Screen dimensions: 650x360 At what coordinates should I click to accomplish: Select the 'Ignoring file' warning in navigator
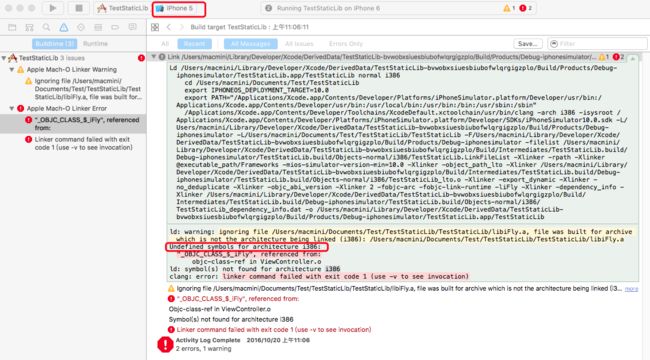[83, 89]
